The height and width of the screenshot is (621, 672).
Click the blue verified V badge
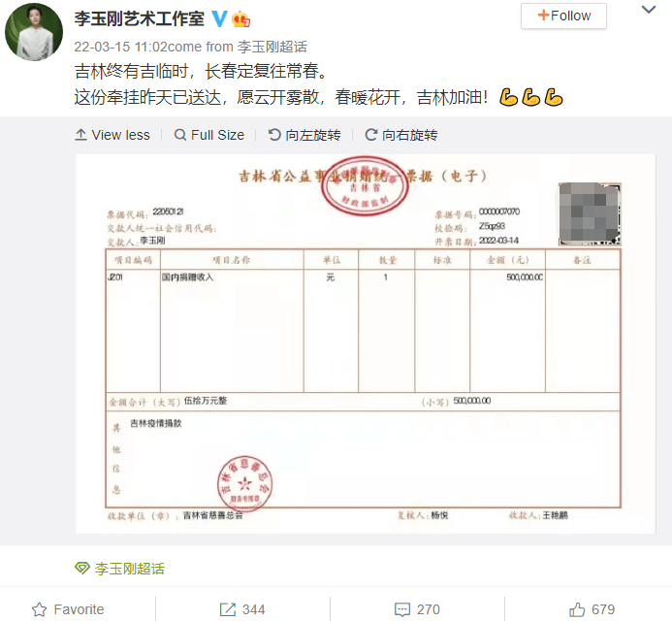[x=219, y=18]
